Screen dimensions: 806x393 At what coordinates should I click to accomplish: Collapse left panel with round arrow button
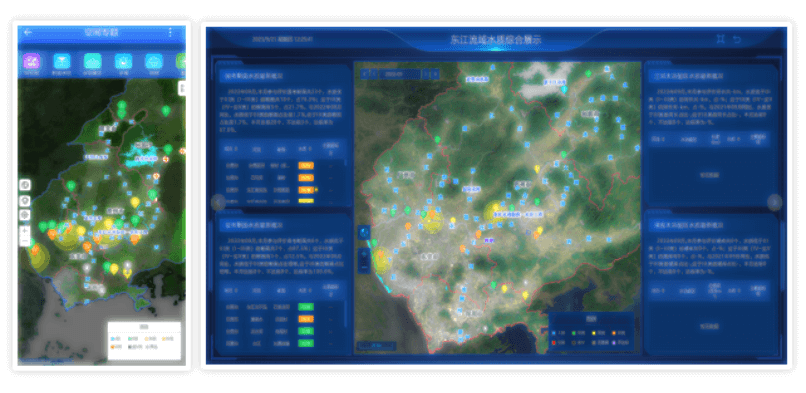coord(218,202)
